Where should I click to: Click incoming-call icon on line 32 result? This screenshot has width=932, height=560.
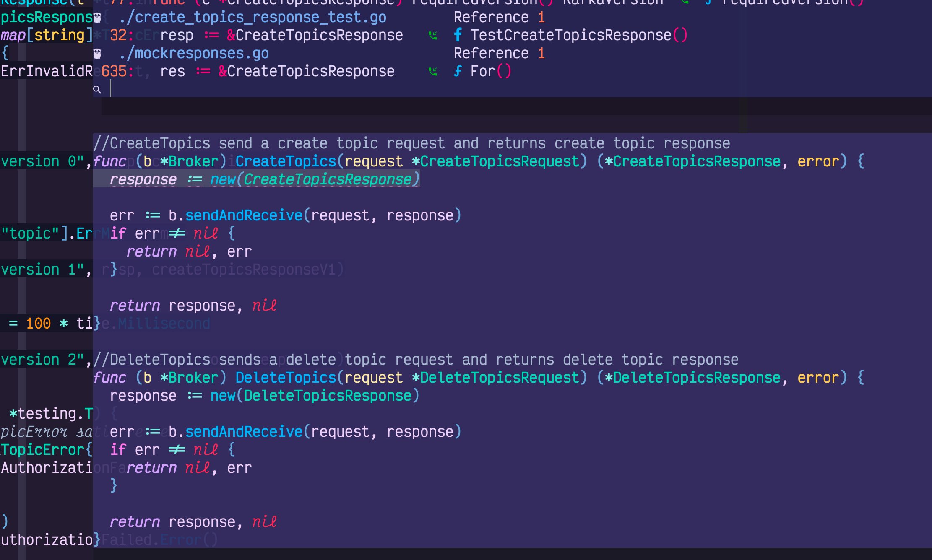click(x=433, y=36)
